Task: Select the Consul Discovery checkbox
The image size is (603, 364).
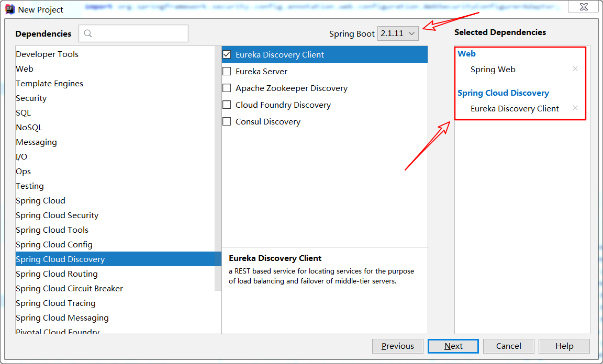Action: pos(227,121)
